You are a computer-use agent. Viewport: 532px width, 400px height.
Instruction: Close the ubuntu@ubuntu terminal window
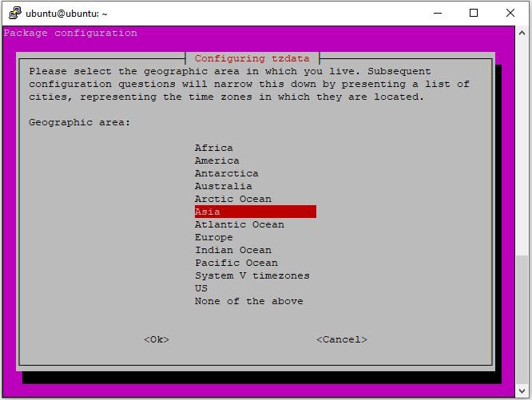[510, 13]
